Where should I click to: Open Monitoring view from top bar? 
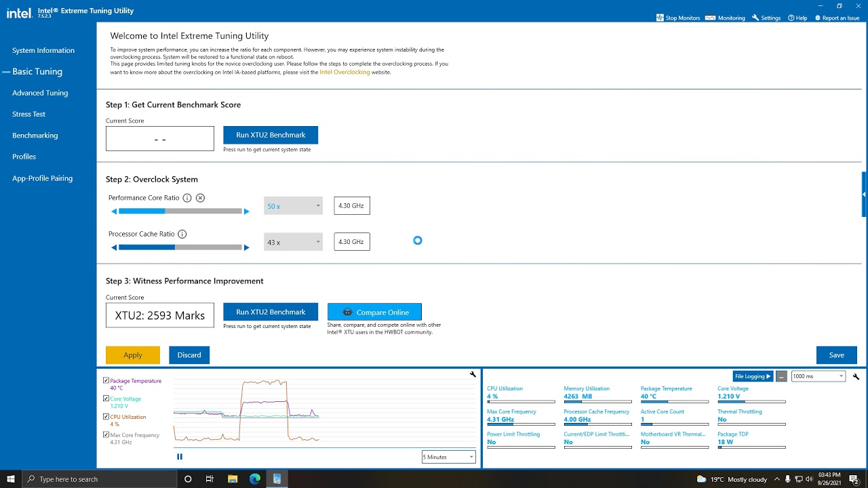coord(725,18)
